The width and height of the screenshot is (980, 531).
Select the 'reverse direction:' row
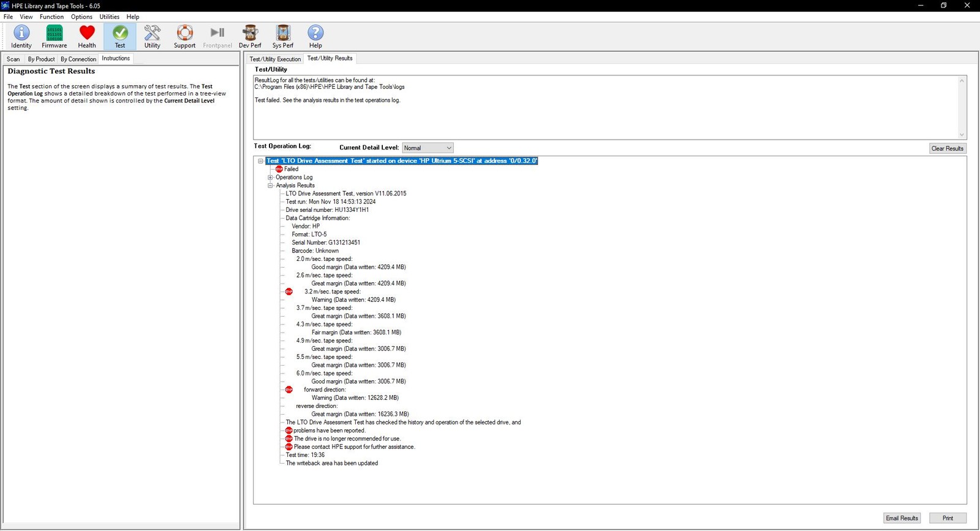(x=317, y=406)
